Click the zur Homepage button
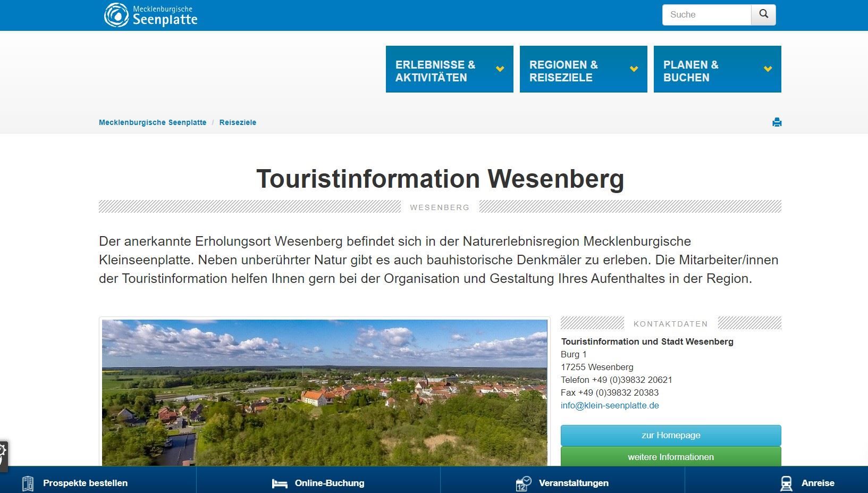The image size is (868, 493). tap(671, 435)
